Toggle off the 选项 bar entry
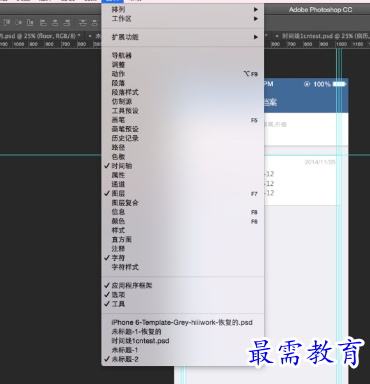This screenshot has height=384, width=370. click(x=183, y=295)
